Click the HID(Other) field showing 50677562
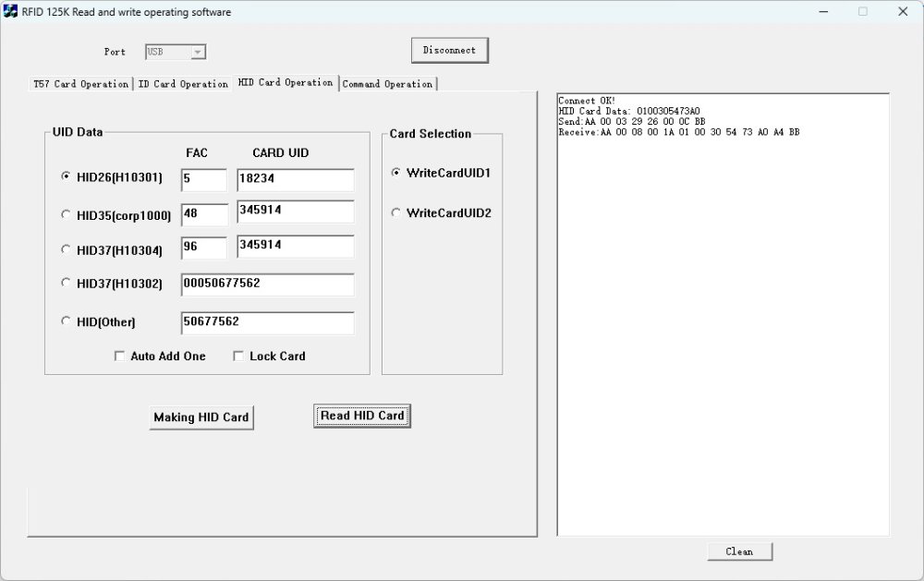This screenshot has width=924, height=581. pyautogui.click(x=268, y=323)
